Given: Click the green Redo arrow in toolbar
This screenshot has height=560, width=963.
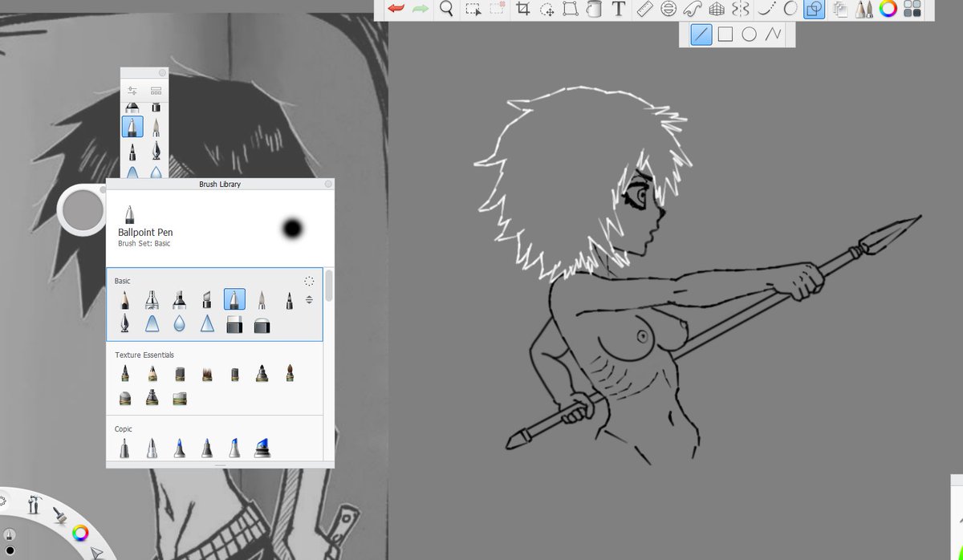Looking at the screenshot, I should (x=420, y=9).
